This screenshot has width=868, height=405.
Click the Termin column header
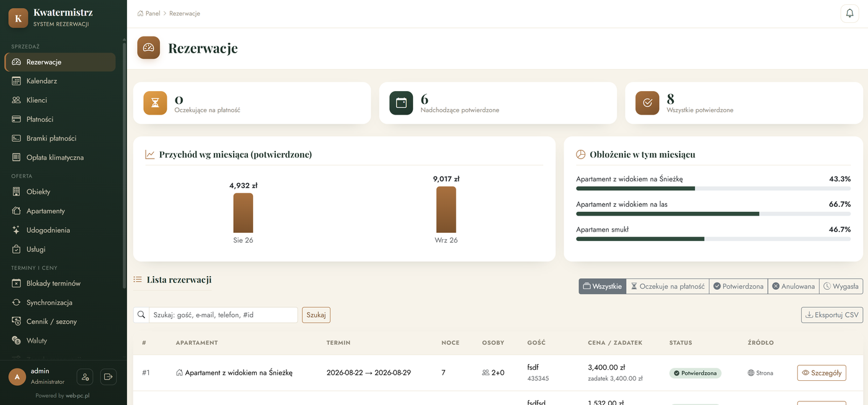pos(339,342)
